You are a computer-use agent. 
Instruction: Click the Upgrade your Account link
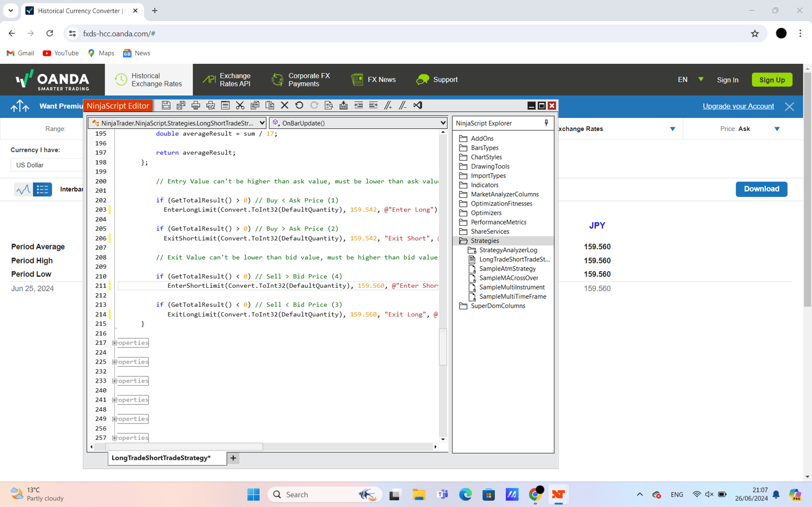pos(738,106)
